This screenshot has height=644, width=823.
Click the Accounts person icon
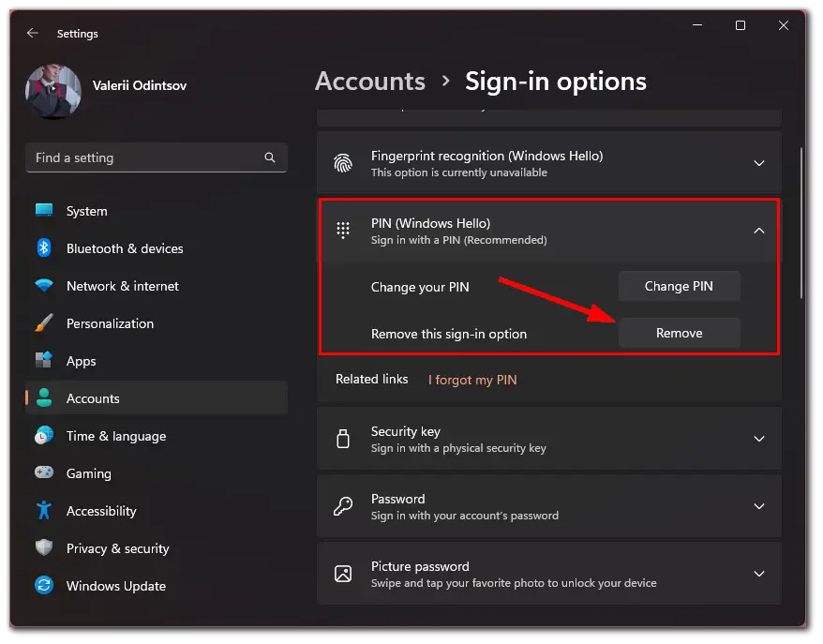point(44,397)
